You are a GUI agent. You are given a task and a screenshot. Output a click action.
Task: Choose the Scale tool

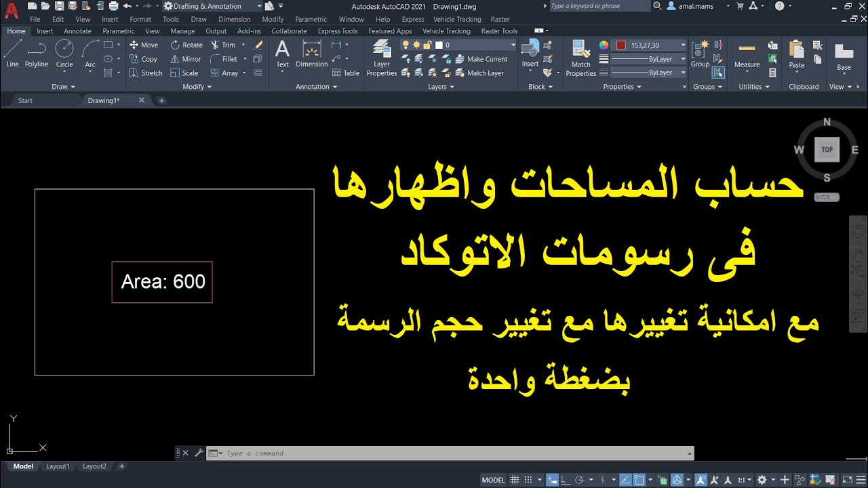click(x=184, y=73)
